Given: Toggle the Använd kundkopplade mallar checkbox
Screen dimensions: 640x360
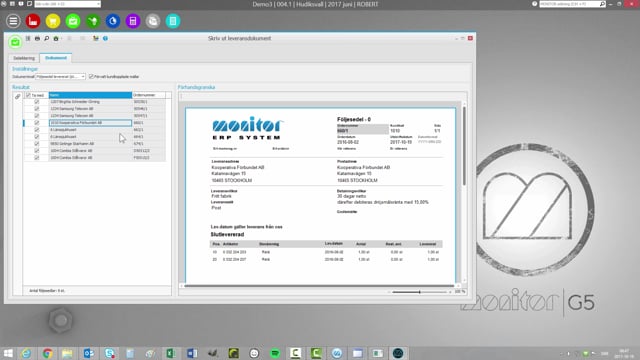Looking at the screenshot, I should pos(91,76).
